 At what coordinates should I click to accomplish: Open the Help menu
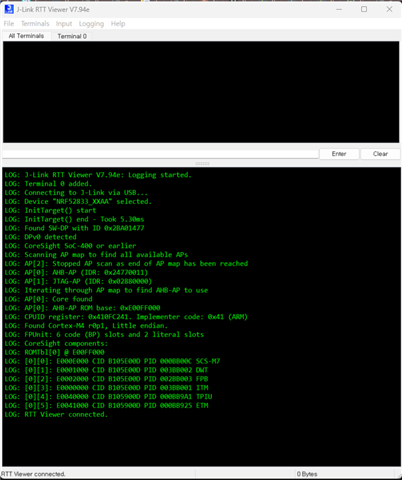pos(118,24)
